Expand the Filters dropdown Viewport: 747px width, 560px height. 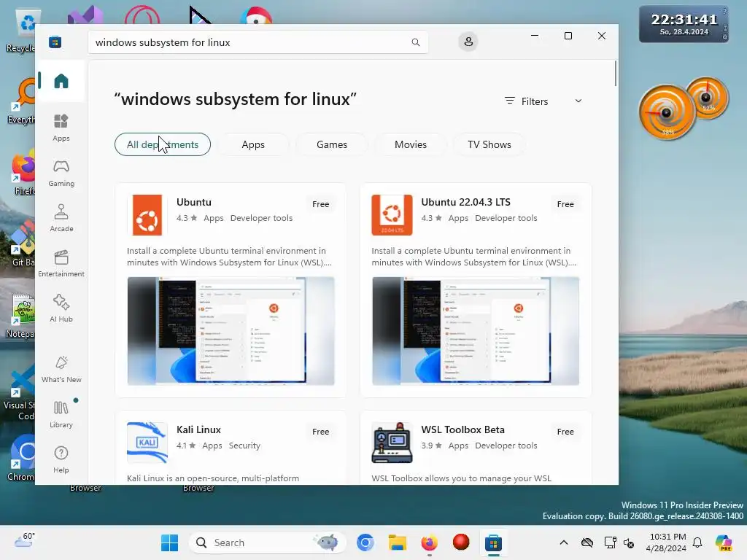pos(543,101)
